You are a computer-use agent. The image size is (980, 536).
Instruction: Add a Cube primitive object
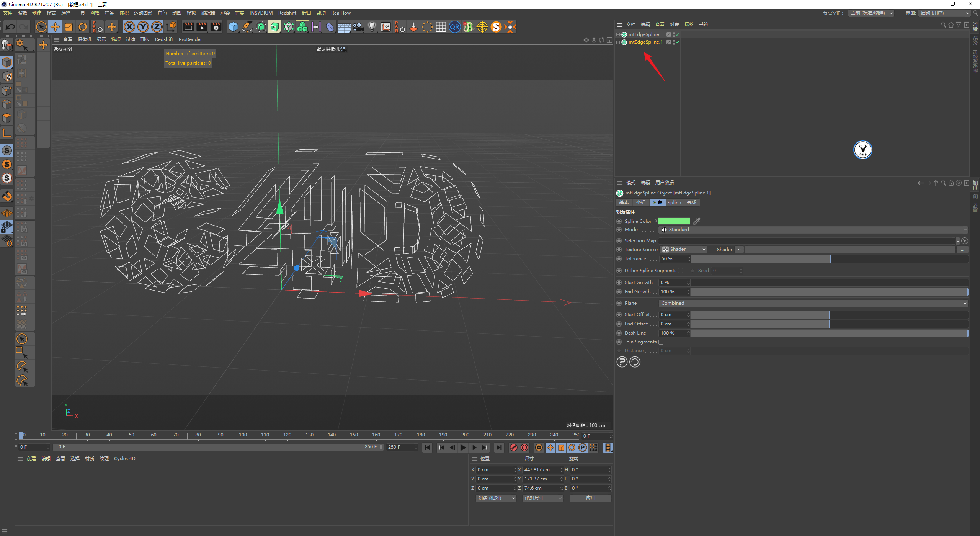tap(233, 27)
